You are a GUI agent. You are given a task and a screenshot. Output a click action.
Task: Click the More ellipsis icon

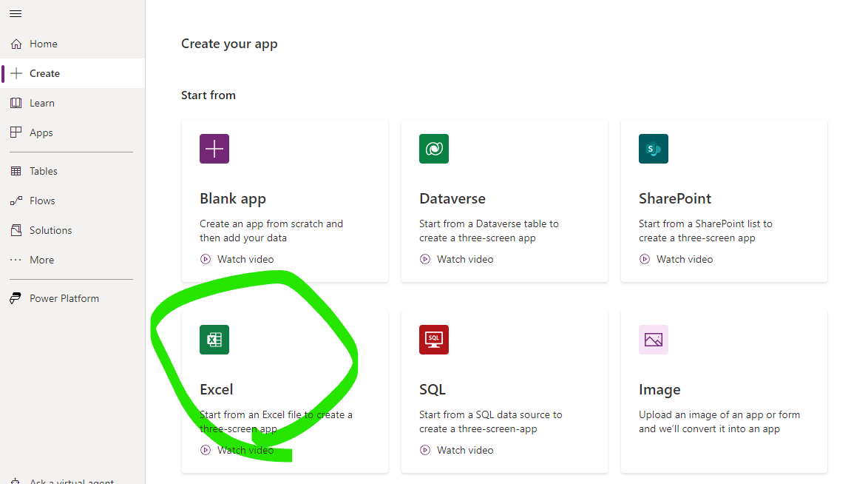[x=16, y=260]
